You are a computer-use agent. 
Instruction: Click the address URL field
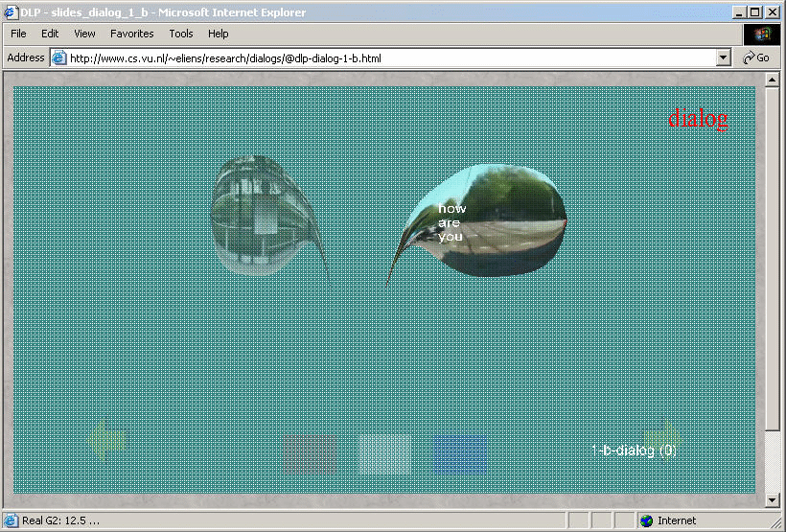click(383, 58)
